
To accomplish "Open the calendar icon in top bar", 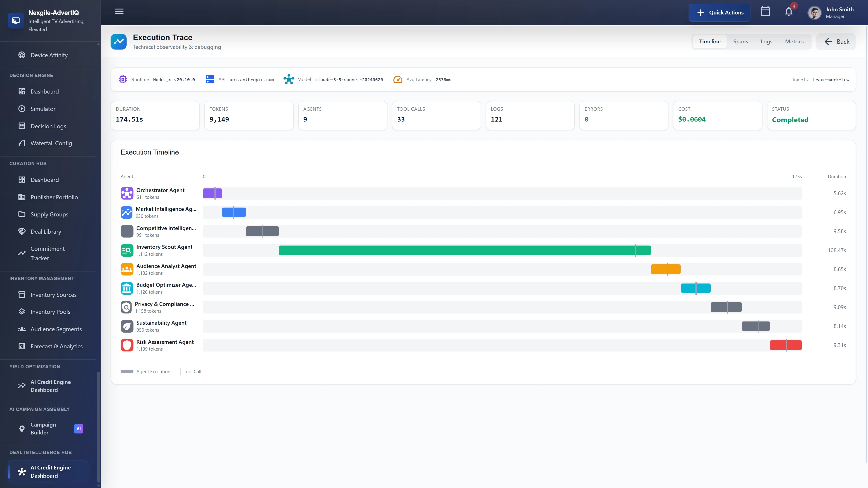I will [x=765, y=11].
